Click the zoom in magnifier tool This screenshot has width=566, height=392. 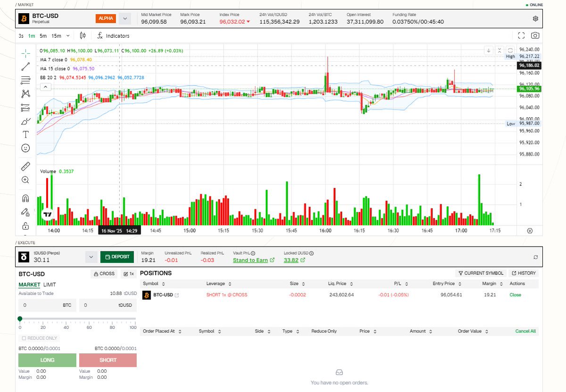25,180
